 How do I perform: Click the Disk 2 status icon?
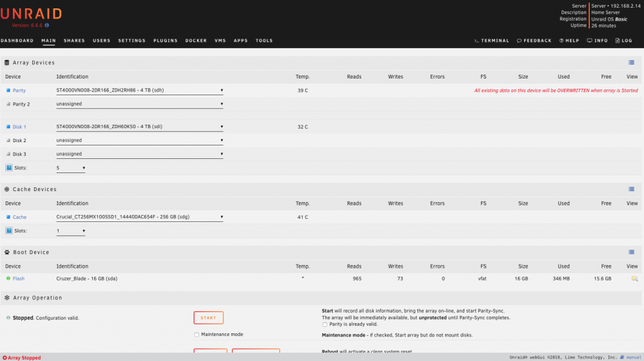pos(8,140)
